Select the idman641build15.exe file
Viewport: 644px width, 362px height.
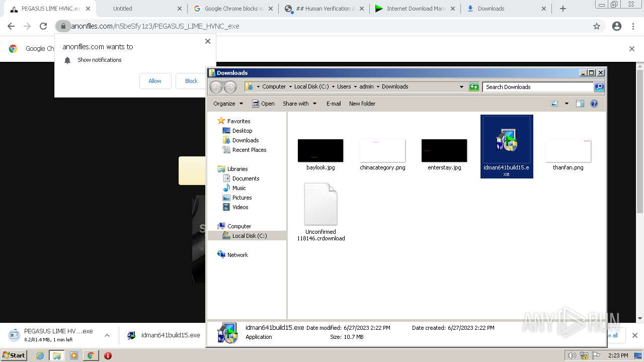point(507,147)
